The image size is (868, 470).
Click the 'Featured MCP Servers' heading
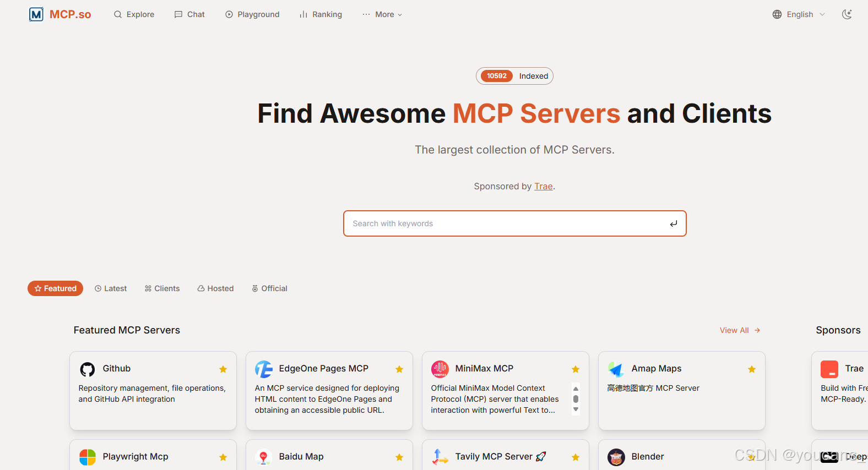[127, 330]
